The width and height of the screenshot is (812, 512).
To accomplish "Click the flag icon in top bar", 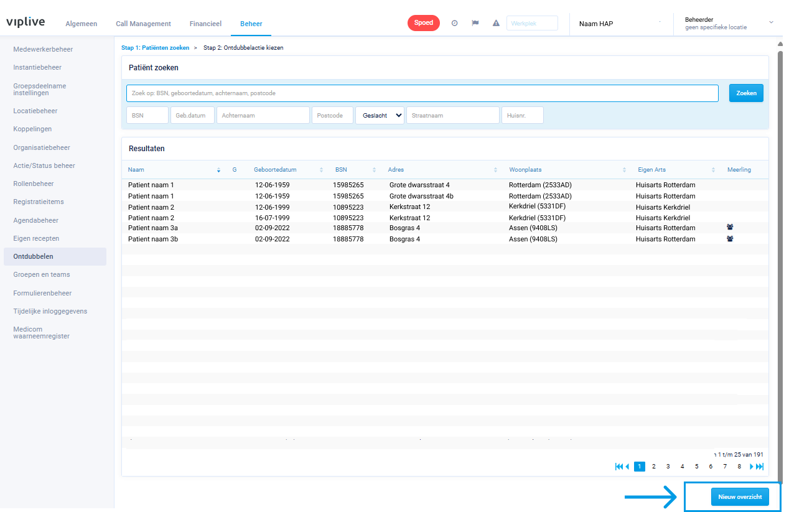I will [475, 23].
